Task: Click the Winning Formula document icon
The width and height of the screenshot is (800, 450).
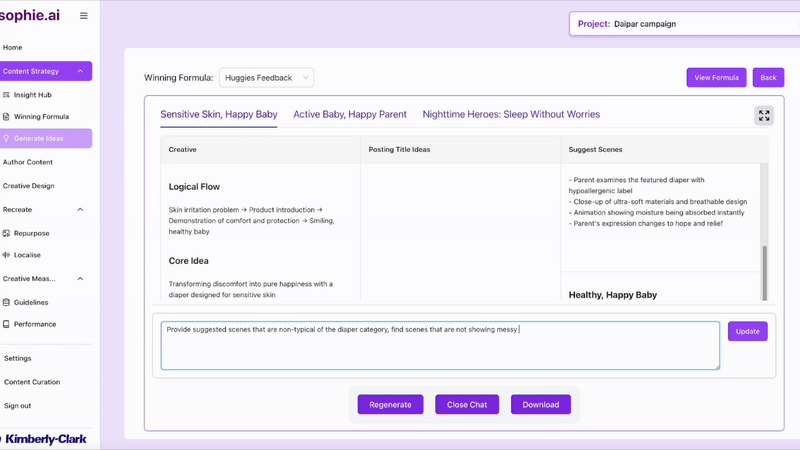Action: coord(6,117)
